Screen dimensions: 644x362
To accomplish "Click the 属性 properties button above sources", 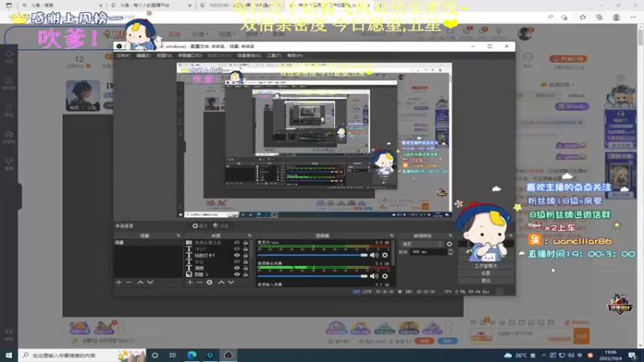I will [199, 226].
